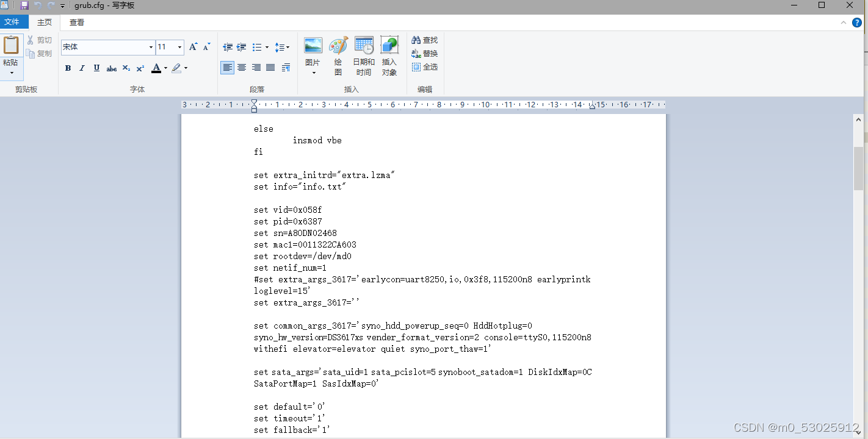This screenshot has height=439, width=868.
Task: Open the font family dropdown (宋体)
Action: [x=151, y=47]
